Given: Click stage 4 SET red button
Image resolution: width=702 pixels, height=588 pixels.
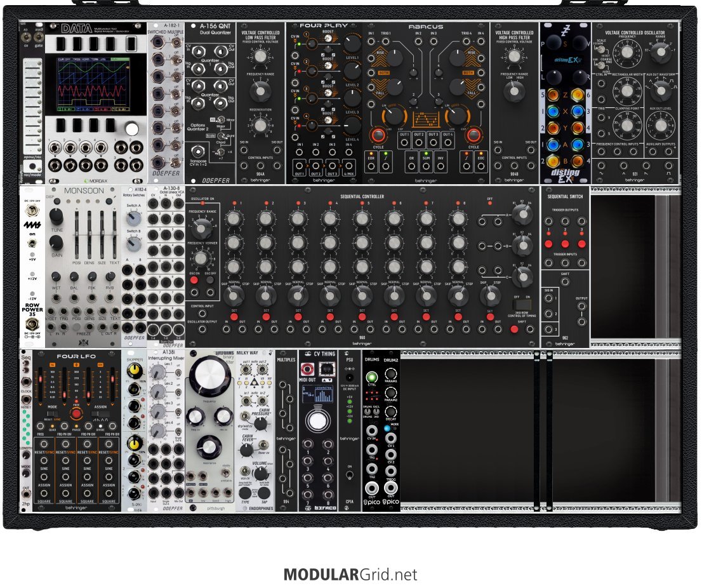Looking at the screenshot, I should tap(330, 317).
